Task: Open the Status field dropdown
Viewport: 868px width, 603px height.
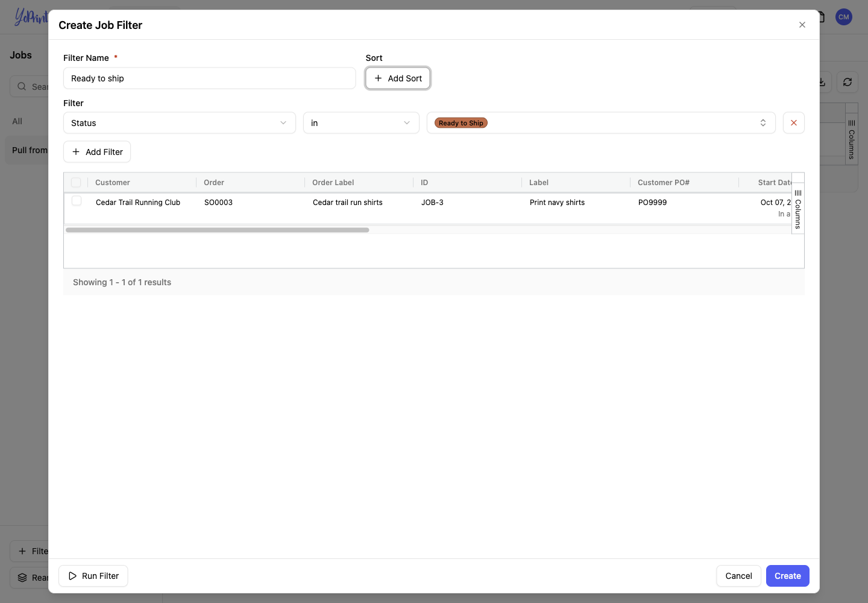Action: click(x=180, y=123)
